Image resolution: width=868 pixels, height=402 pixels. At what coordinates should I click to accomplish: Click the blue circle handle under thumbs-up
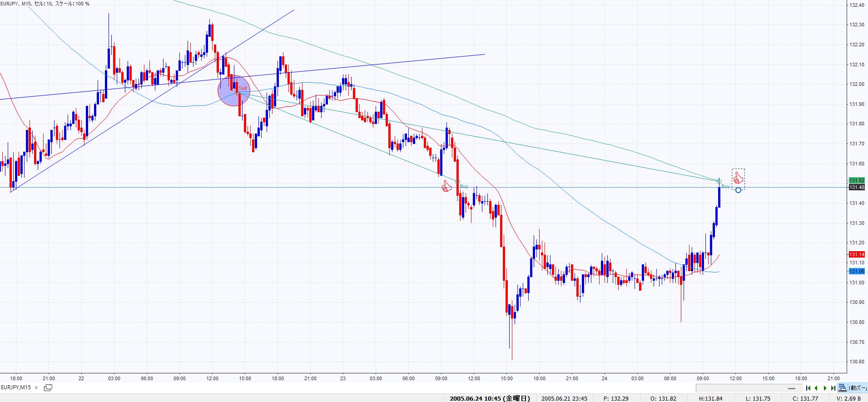point(738,190)
